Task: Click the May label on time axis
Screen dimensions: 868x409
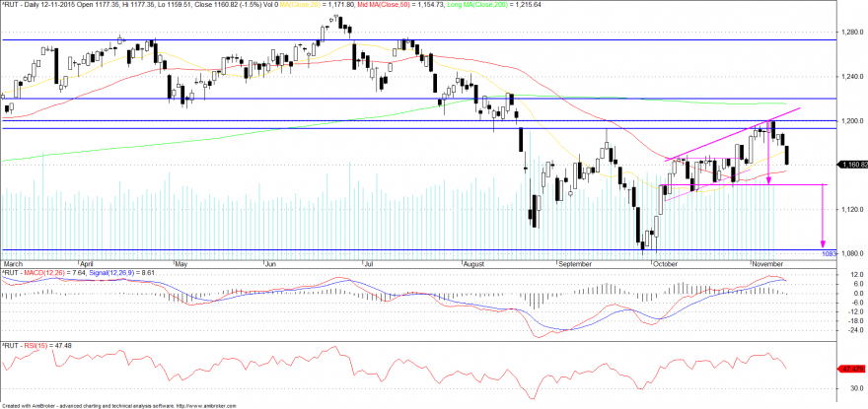Action: (181, 263)
